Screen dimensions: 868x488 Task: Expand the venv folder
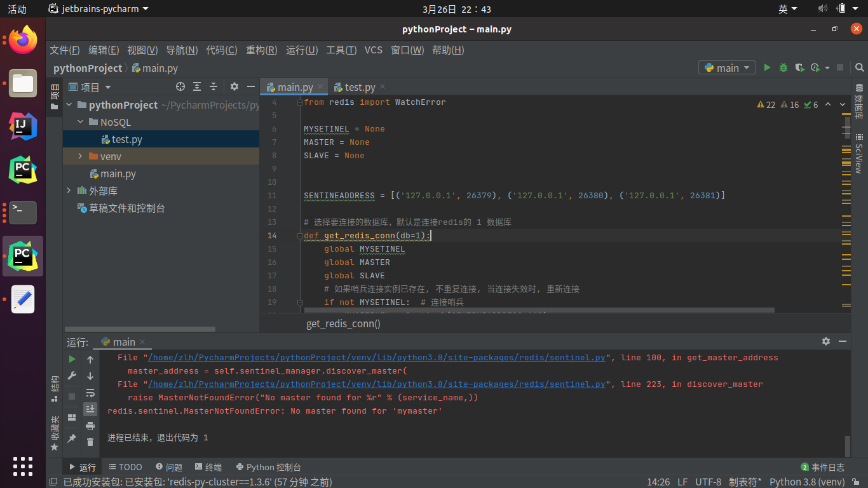click(80, 156)
